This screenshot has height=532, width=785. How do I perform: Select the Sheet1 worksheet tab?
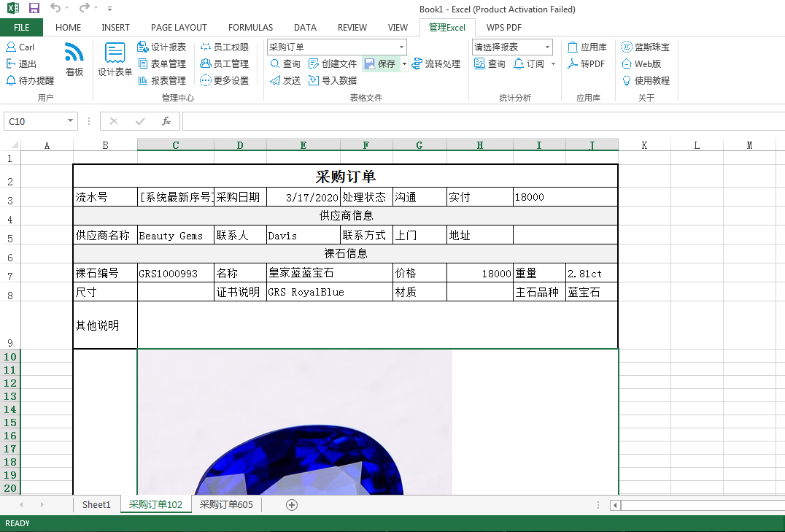pyautogui.click(x=96, y=504)
